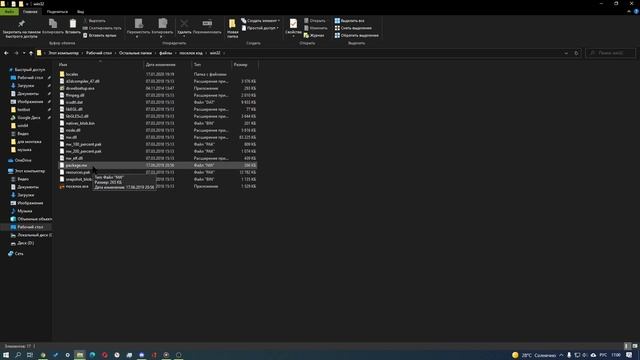This screenshot has height=360, width=640.
Task: Open the Переместить в (Move to) menu
Action: click(138, 28)
